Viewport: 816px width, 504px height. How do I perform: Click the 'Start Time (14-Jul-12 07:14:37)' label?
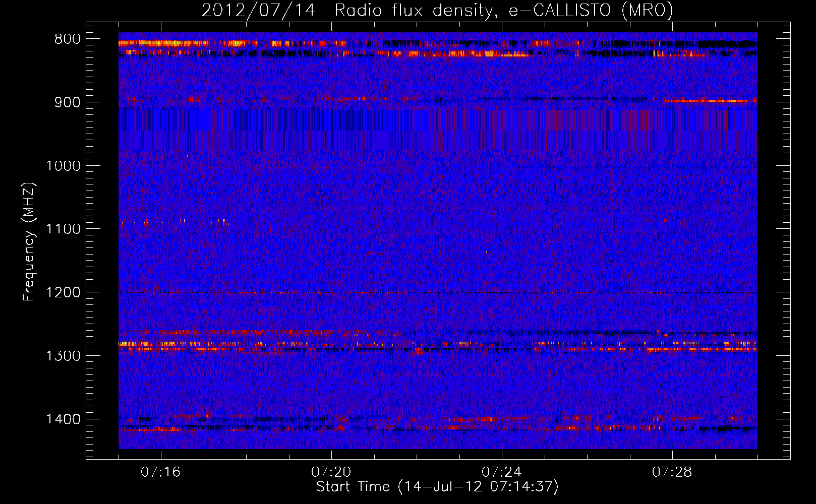coord(437,487)
